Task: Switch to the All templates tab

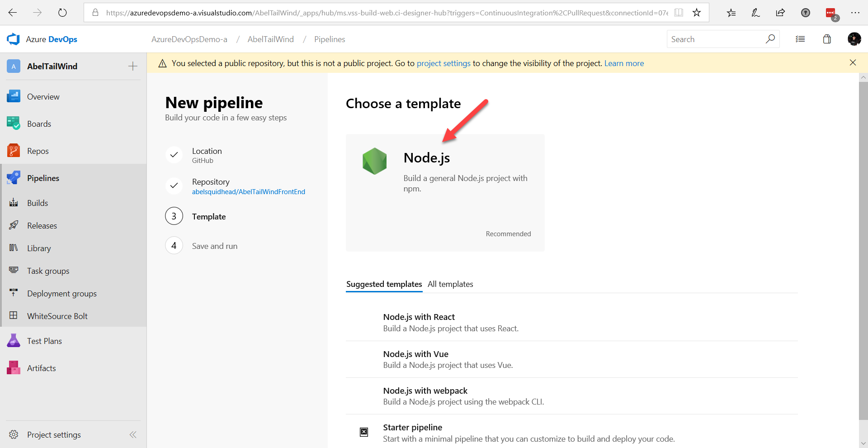Action: tap(450, 284)
